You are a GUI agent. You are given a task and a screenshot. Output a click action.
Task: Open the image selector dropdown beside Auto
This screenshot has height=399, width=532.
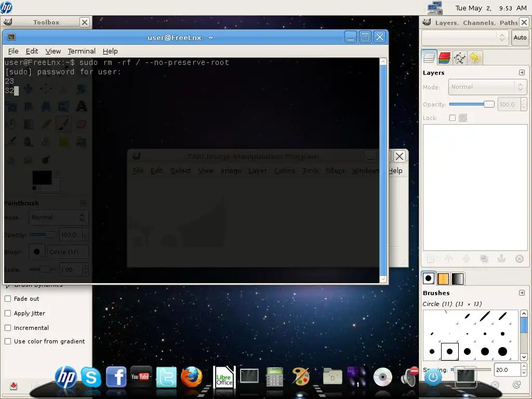[x=464, y=37]
